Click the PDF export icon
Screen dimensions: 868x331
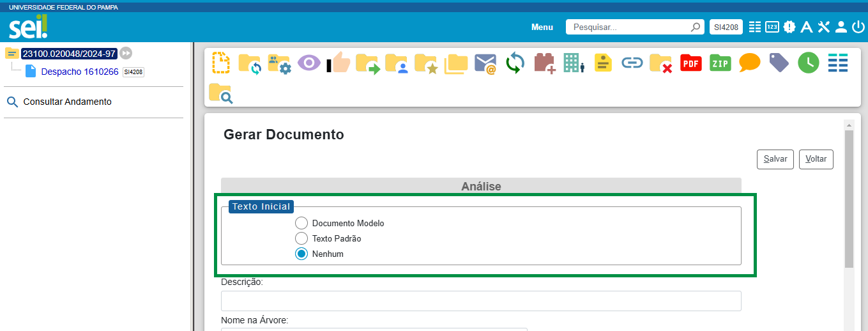coord(691,63)
